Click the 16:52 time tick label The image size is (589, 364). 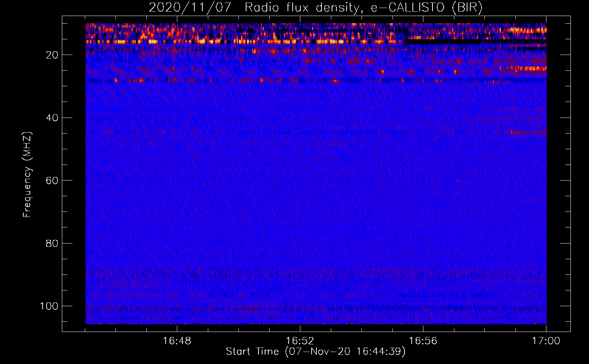point(300,341)
